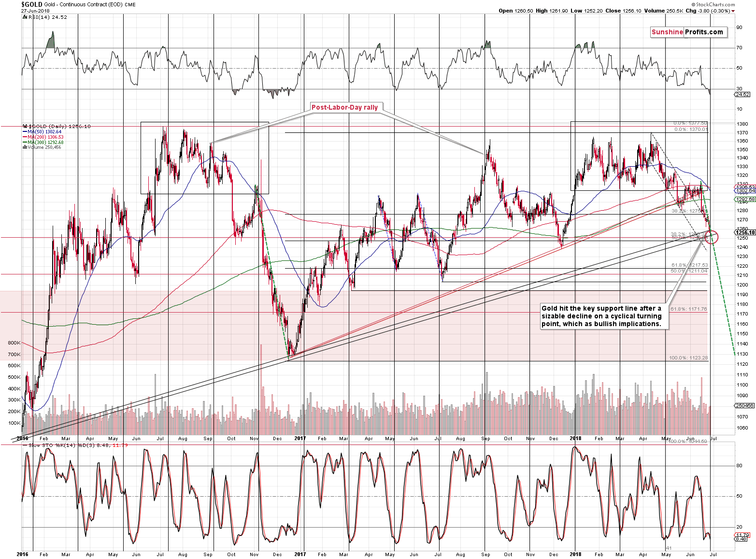Click the 'MA(50) 1302.64' legend text

pos(44,131)
